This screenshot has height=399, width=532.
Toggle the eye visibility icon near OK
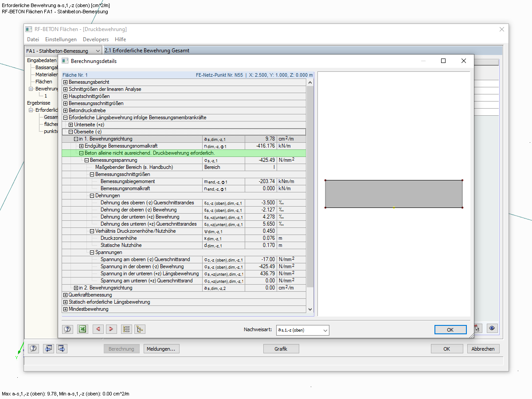492,328
